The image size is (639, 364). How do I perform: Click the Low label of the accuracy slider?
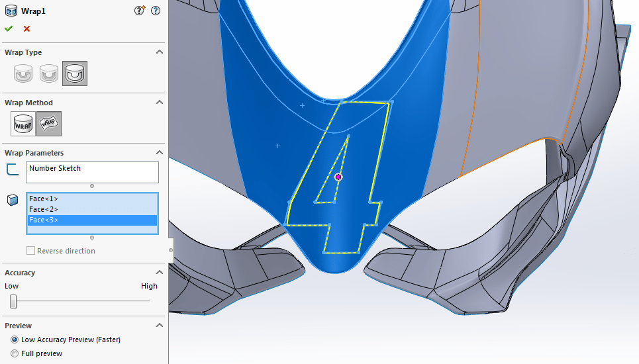point(11,286)
